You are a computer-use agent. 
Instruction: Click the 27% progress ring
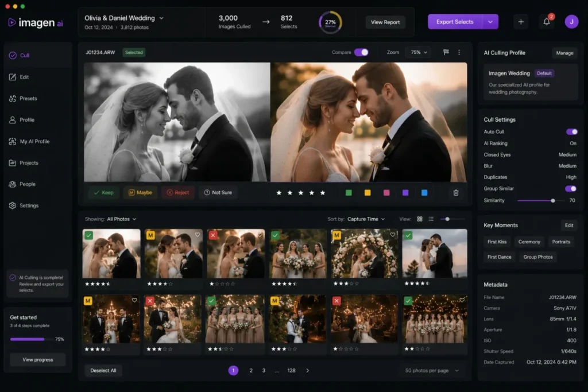click(330, 22)
